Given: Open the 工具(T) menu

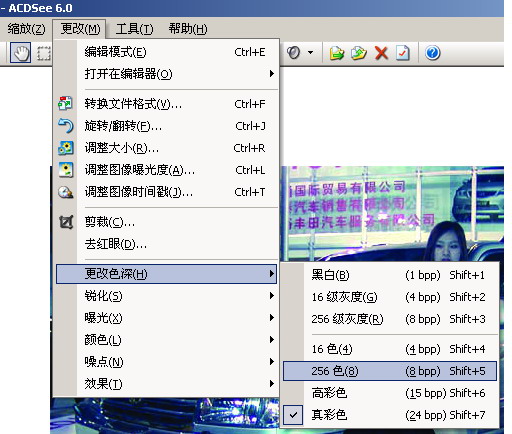Looking at the screenshot, I should click(134, 29).
